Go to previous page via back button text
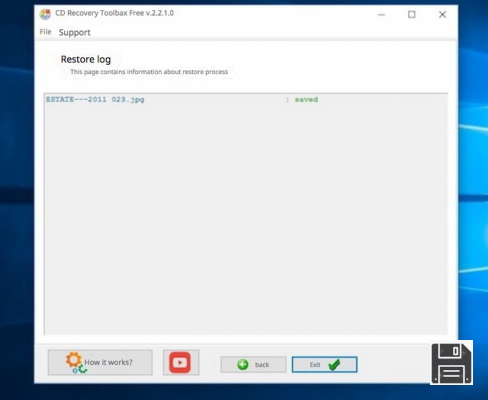 pyautogui.click(x=262, y=365)
